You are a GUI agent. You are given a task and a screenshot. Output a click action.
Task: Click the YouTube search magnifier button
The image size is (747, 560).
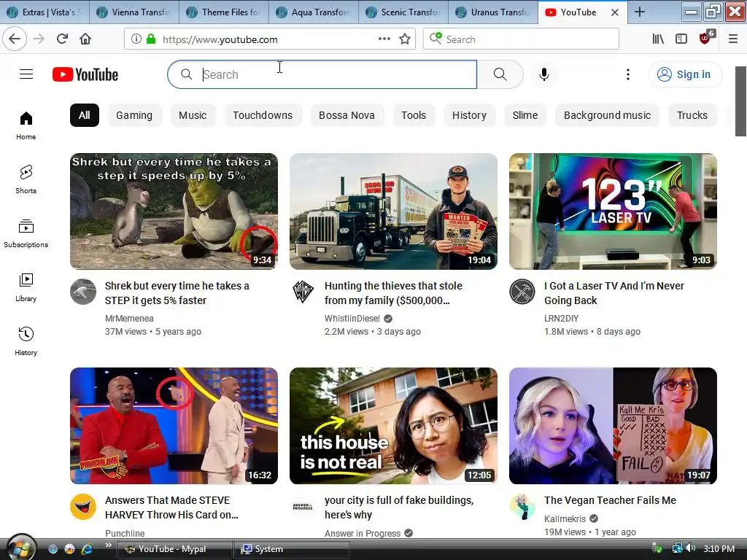pos(500,74)
